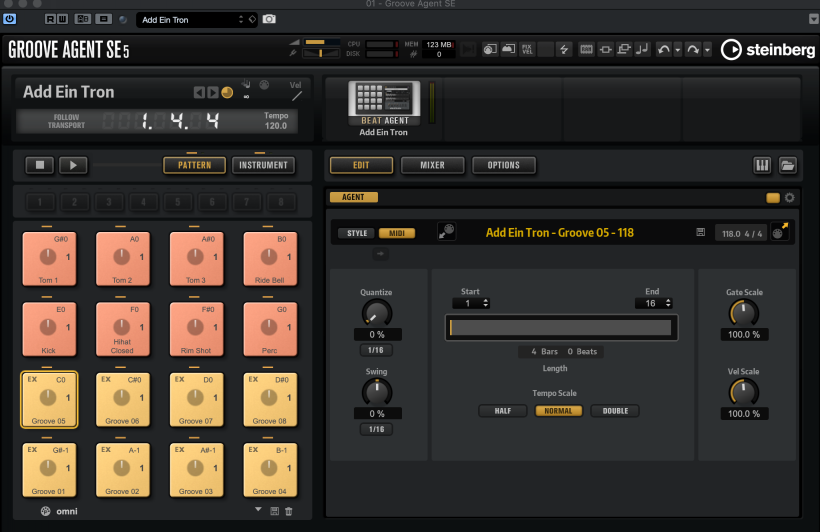820x532 pixels.
Task: Open the EDIT tab
Action: [x=361, y=165]
